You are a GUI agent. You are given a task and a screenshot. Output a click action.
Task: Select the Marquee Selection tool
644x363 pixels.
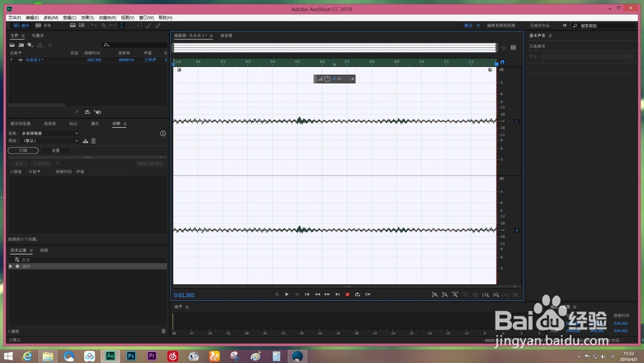coord(131,26)
